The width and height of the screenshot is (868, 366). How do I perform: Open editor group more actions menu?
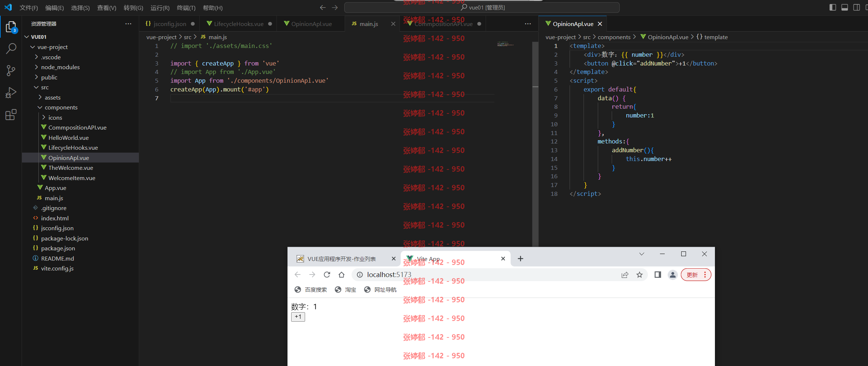tap(528, 24)
